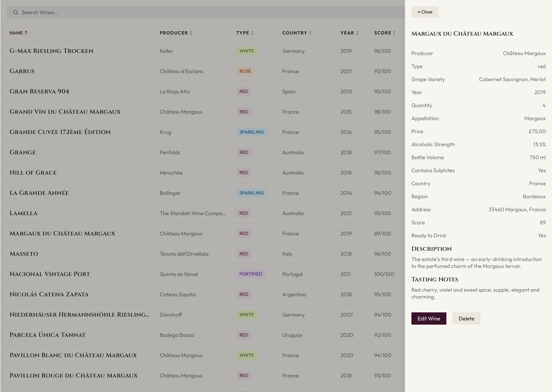Close the wine details panel
The width and height of the screenshot is (552, 392).
point(425,12)
